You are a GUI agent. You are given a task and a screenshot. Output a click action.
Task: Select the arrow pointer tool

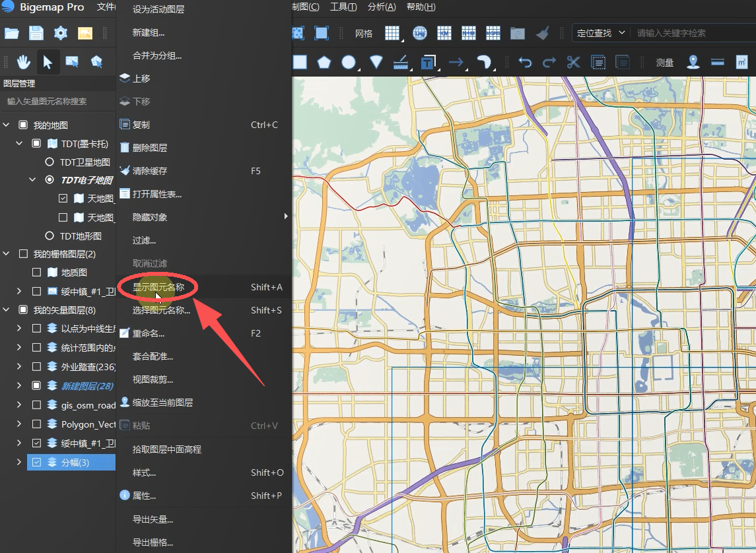[x=48, y=62]
